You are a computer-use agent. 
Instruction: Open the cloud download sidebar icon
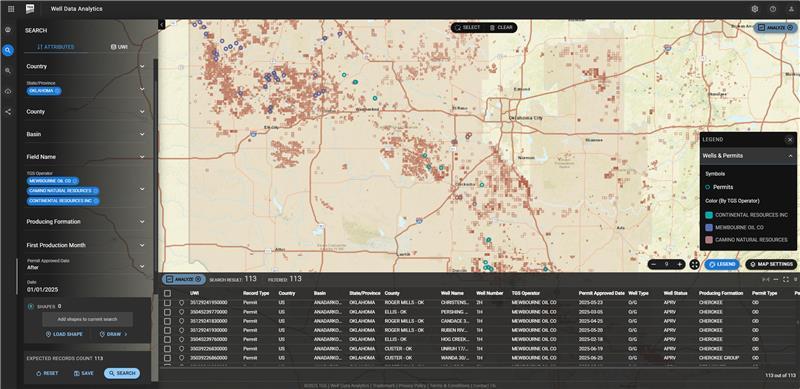[8, 91]
